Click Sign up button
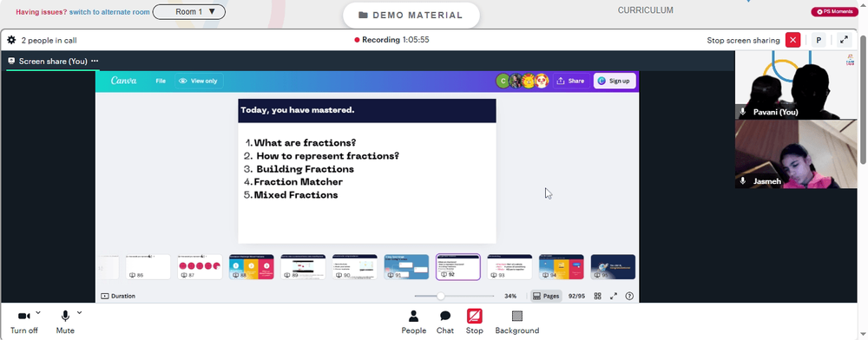The image size is (868, 340). 615,81
